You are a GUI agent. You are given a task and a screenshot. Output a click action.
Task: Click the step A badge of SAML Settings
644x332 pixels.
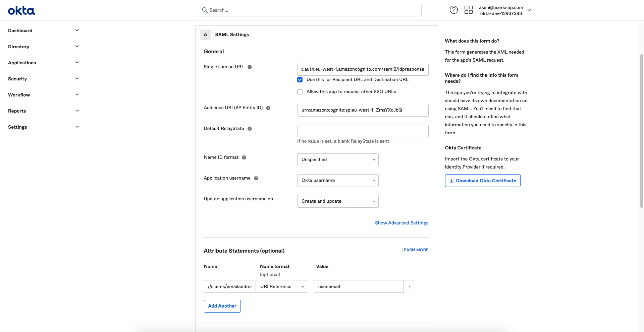[206, 35]
